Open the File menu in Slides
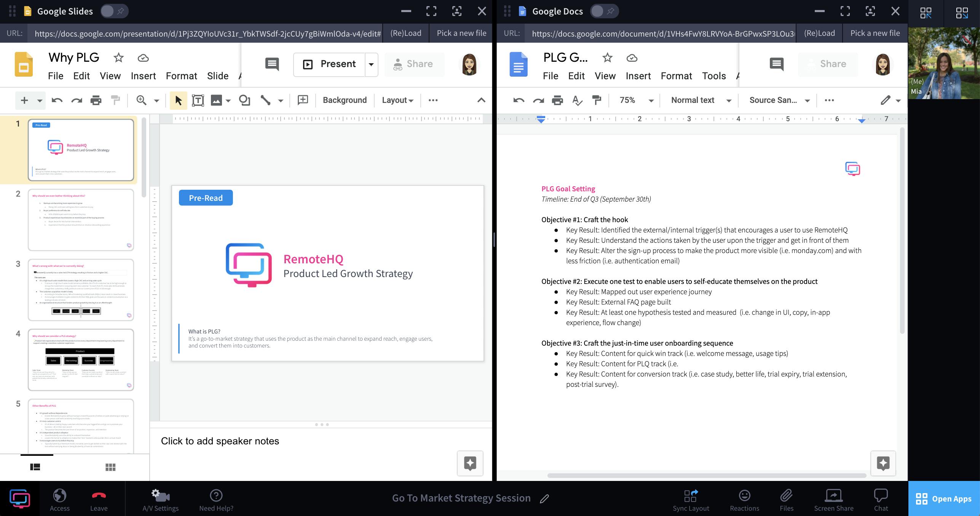This screenshot has height=516, width=980. (x=56, y=76)
